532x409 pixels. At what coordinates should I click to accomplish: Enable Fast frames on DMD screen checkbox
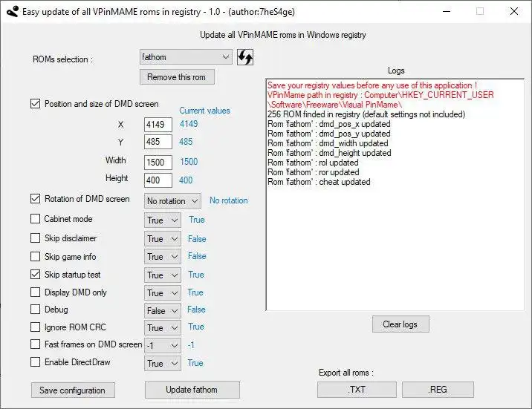coord(35,344)
